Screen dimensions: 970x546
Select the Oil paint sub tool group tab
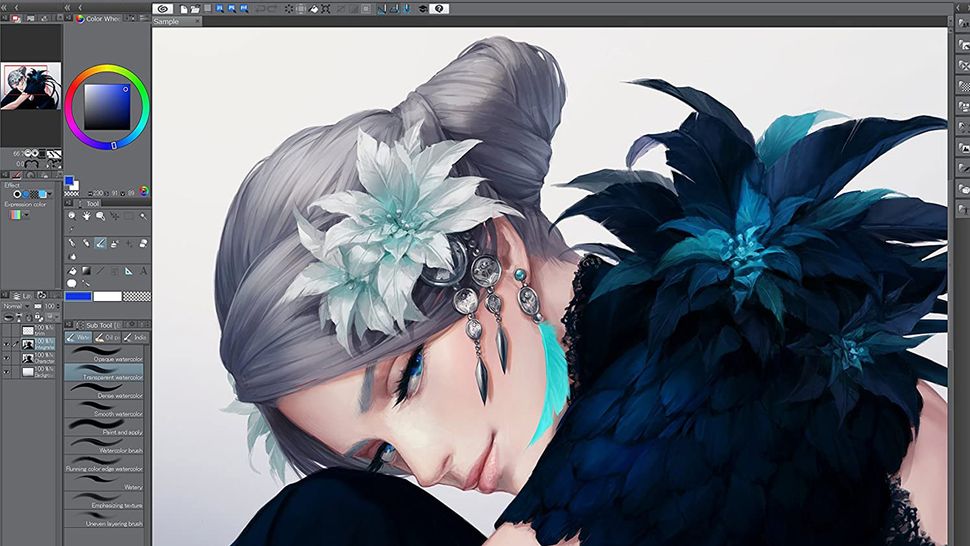108,337
